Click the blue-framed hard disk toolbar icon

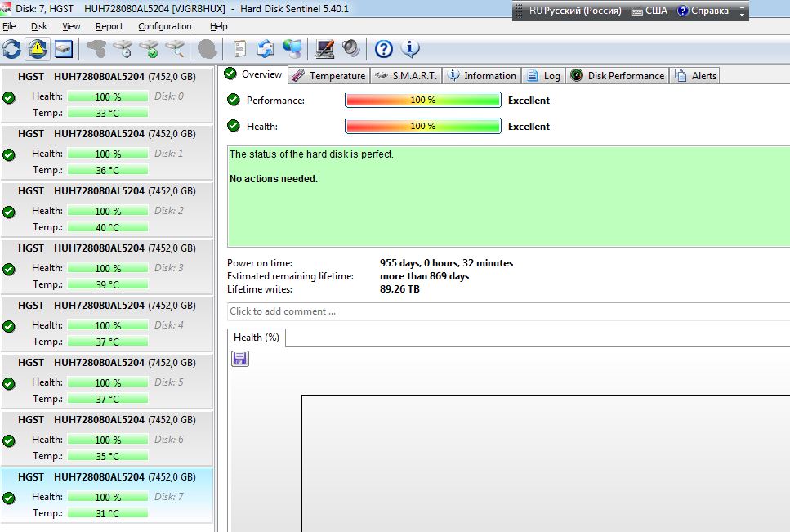64,49
